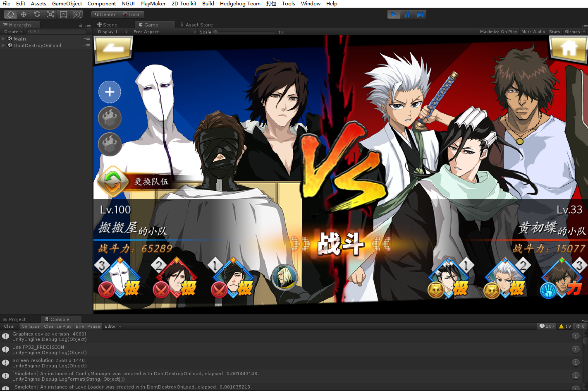
Task: Click the Pause button
Action: pos(407,14)
